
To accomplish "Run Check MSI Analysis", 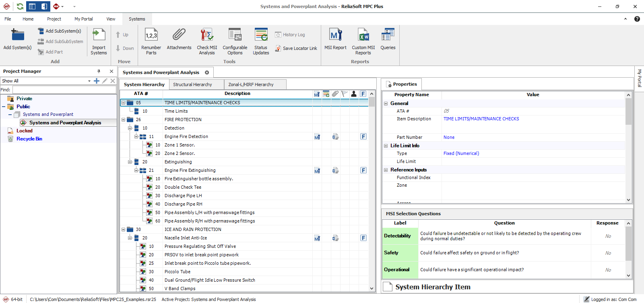I will (207, 35).
